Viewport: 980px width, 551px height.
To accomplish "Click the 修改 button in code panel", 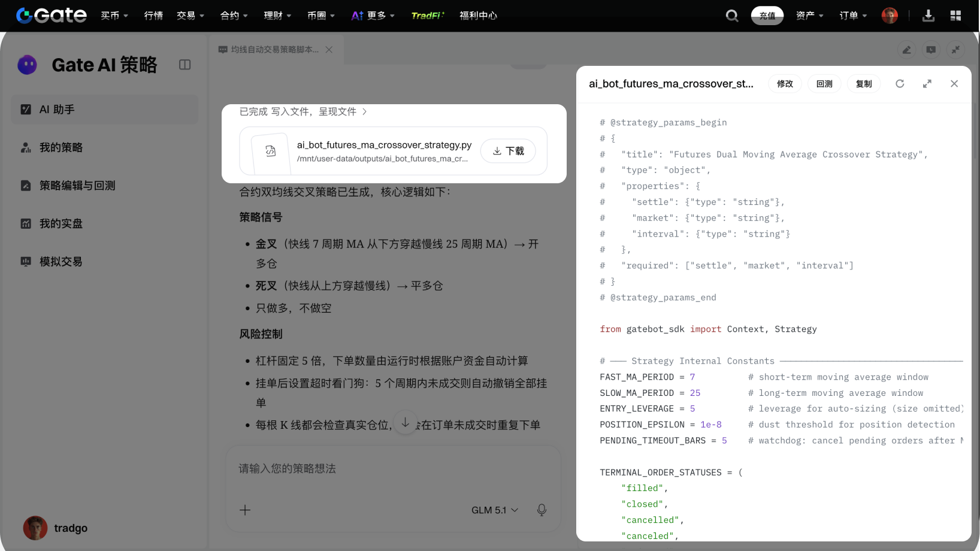I will tap(785, 84).
